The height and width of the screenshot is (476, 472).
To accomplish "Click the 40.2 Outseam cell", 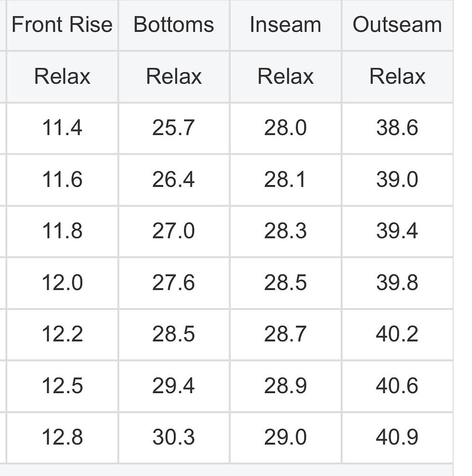I will (397, 334).
